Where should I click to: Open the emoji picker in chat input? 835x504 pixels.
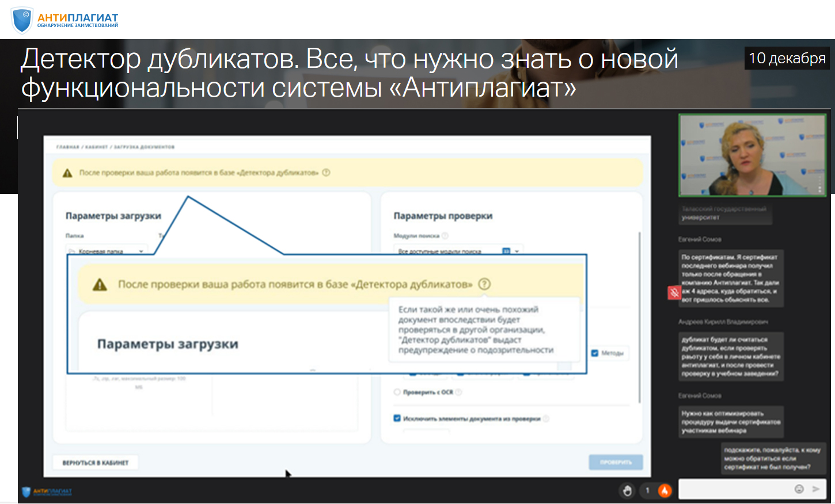click(799, 489)
